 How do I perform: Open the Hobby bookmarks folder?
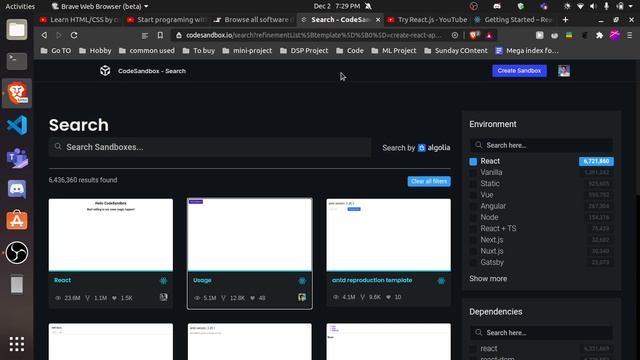[95, 51]
